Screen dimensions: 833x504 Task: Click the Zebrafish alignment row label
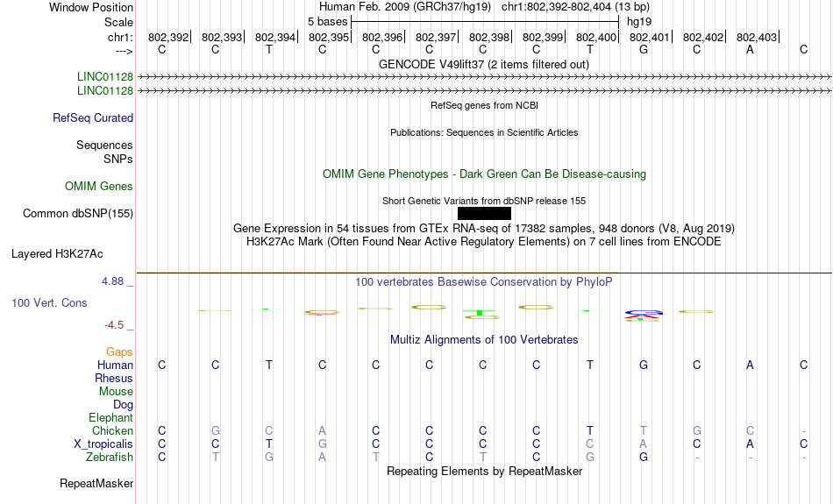(x=110, y=458)
